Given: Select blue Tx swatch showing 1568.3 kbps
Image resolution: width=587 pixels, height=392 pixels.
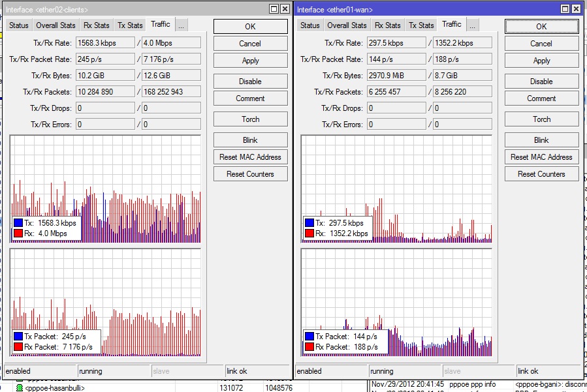Looking at the screenshot, I should [18, 223].
